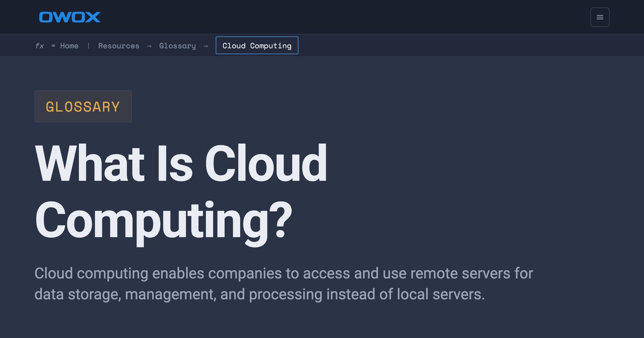Click the OWOX logo
644x338 pixels.
point(70,17)
